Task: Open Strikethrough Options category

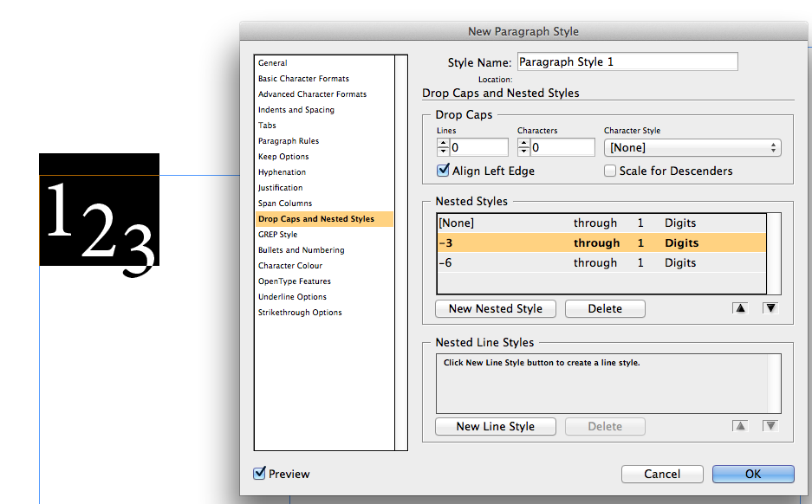Action: 300,312
